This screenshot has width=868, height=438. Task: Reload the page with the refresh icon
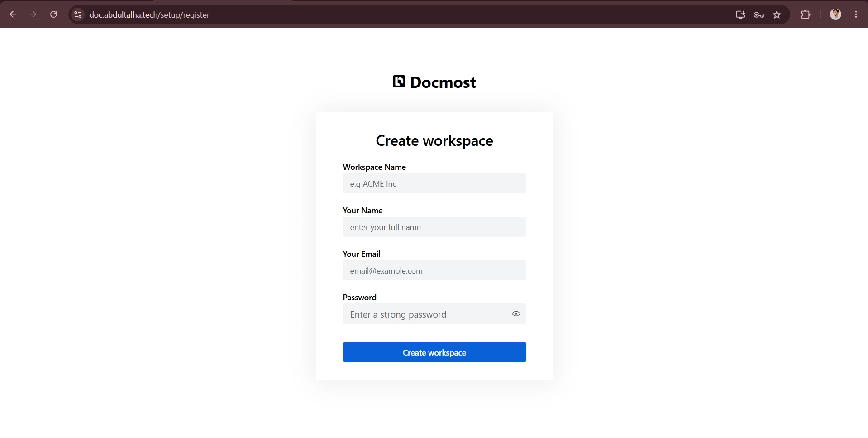[x=53, y=14]
